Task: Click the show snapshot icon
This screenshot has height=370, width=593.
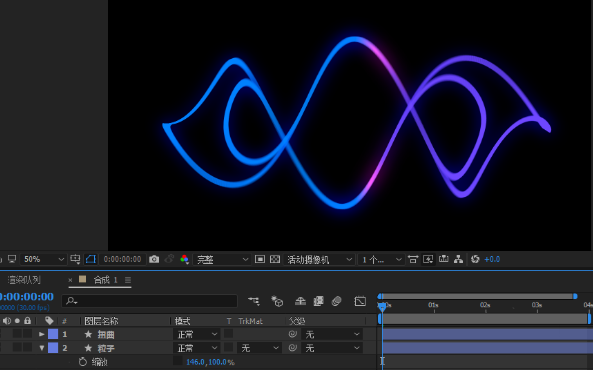Action: click(169, 259)
